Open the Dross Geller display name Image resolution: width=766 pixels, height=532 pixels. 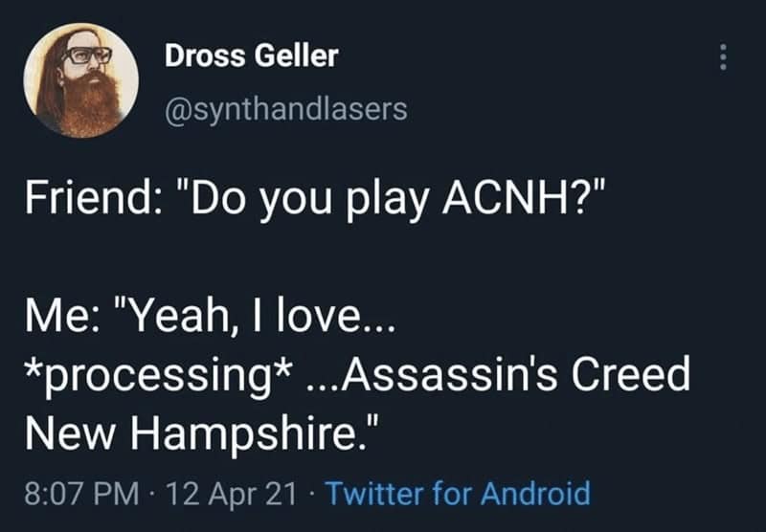pos(252,56)
